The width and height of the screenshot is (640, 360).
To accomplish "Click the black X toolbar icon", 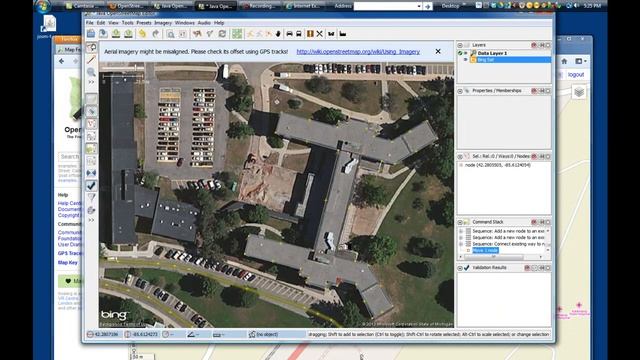I will point(320,34).
